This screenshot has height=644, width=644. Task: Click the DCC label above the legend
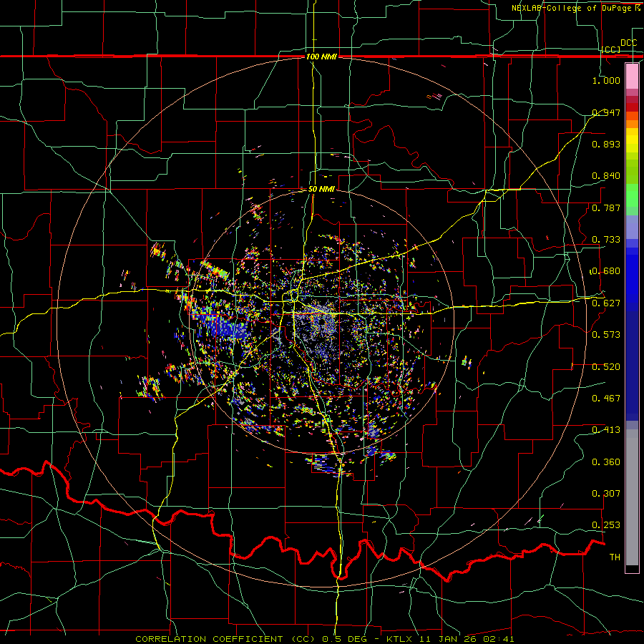628,43
